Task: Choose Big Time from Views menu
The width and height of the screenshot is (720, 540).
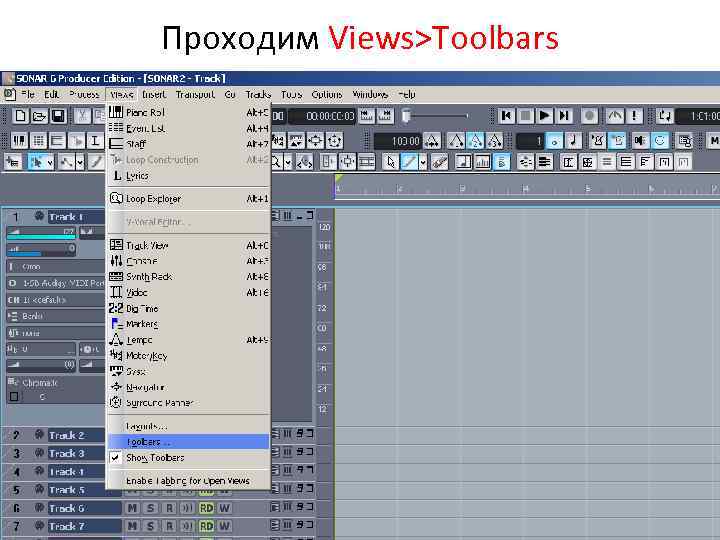Action: 189,309
